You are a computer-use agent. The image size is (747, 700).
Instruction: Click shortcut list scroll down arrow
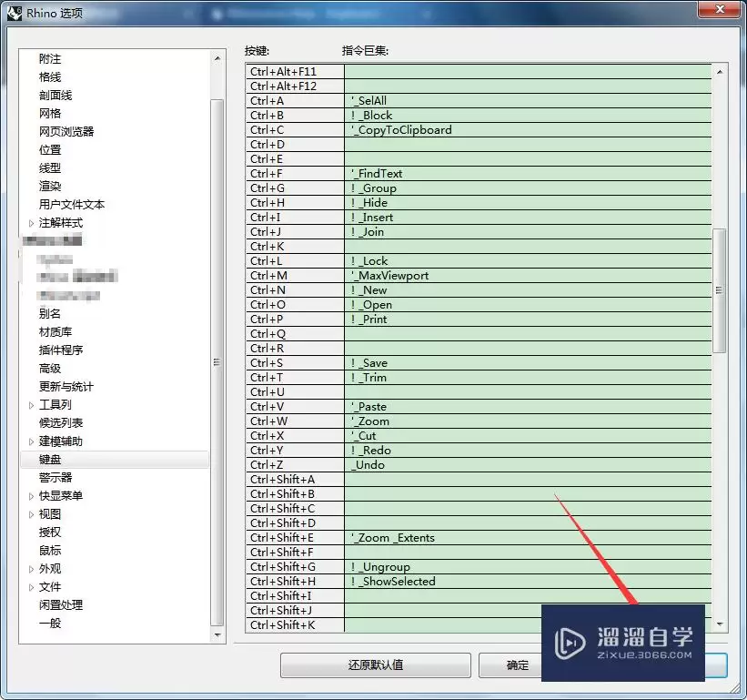(x=720, y=624)
